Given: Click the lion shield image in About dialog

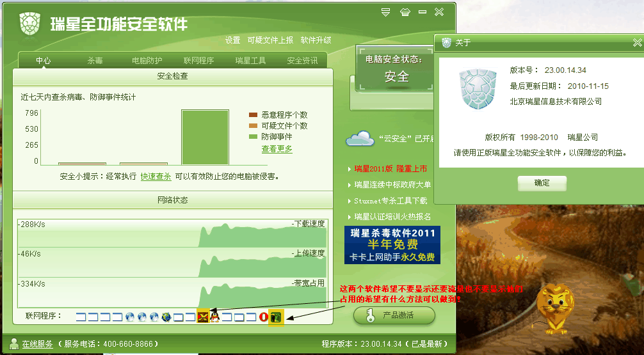Looking at the screenshot, I should [x=478, y=89].
